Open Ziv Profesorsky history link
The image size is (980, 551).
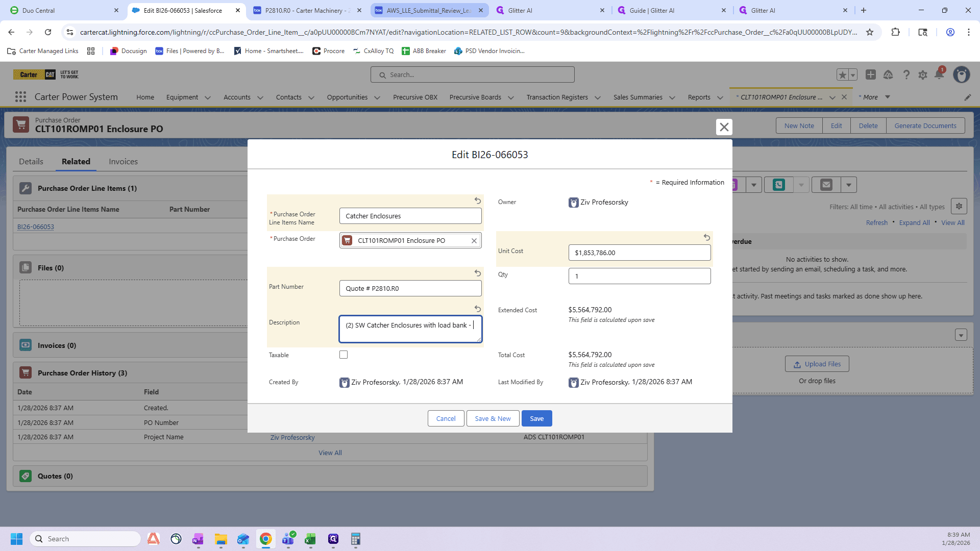pyautogui.click(x=292, y=437)
